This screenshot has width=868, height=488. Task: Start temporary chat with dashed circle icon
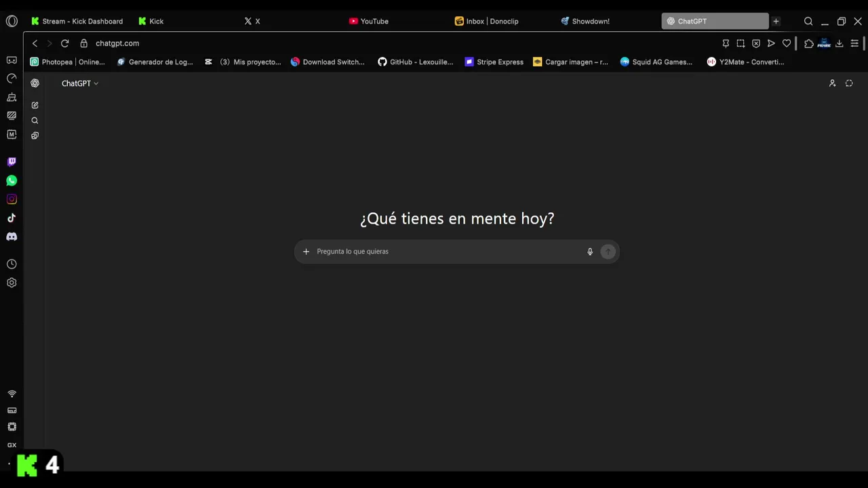(x=849, y=83)
